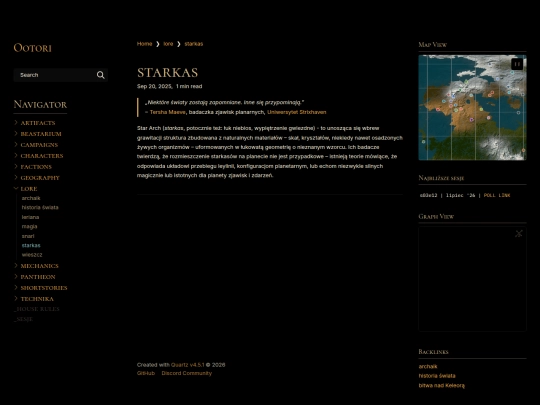Open the bitwa nad Keleorą backlink

(442, 385)
